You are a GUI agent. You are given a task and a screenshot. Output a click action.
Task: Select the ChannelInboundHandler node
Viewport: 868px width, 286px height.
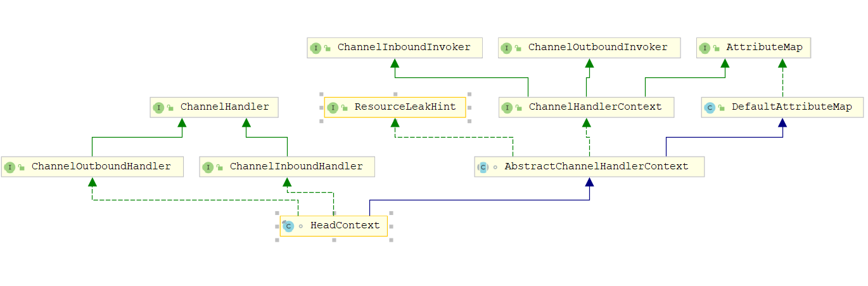[287, 167]
